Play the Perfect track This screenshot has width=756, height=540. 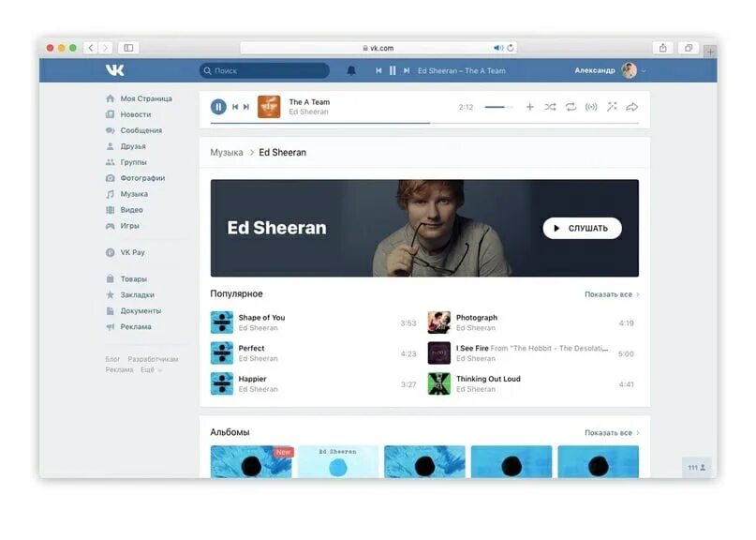pyautogui.click(x=314, y=353)
